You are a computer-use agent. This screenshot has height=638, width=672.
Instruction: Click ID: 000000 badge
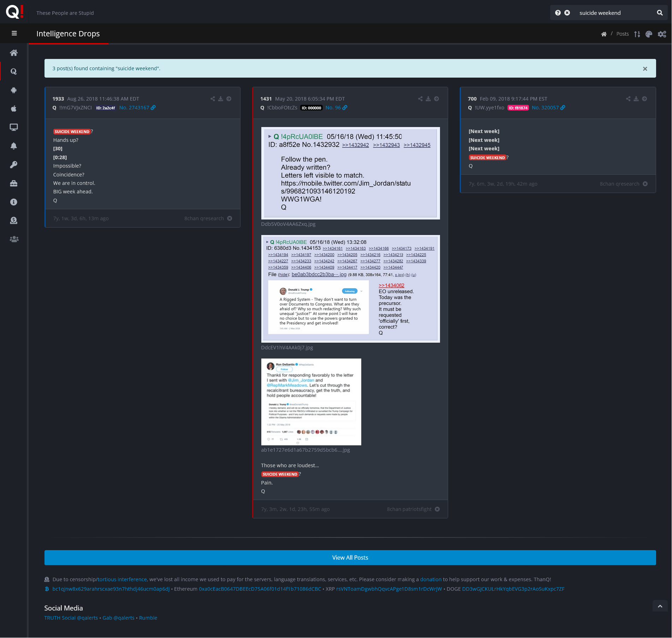[311, 108]
